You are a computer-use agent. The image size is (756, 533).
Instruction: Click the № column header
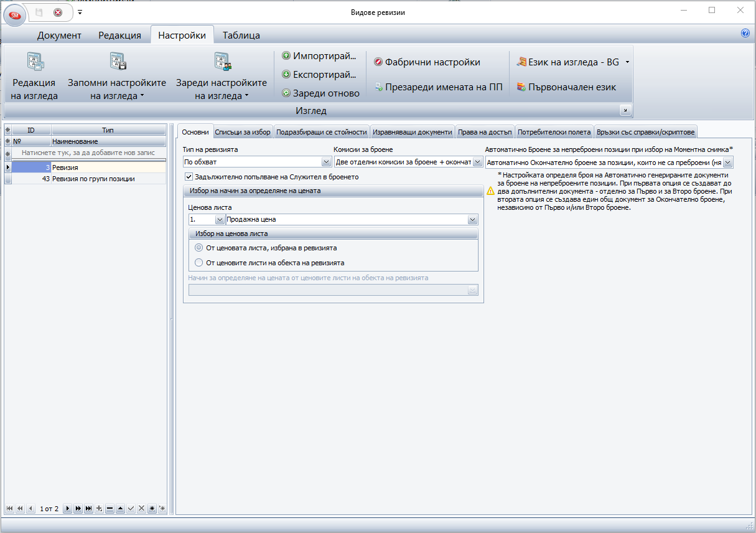[32, 141]
